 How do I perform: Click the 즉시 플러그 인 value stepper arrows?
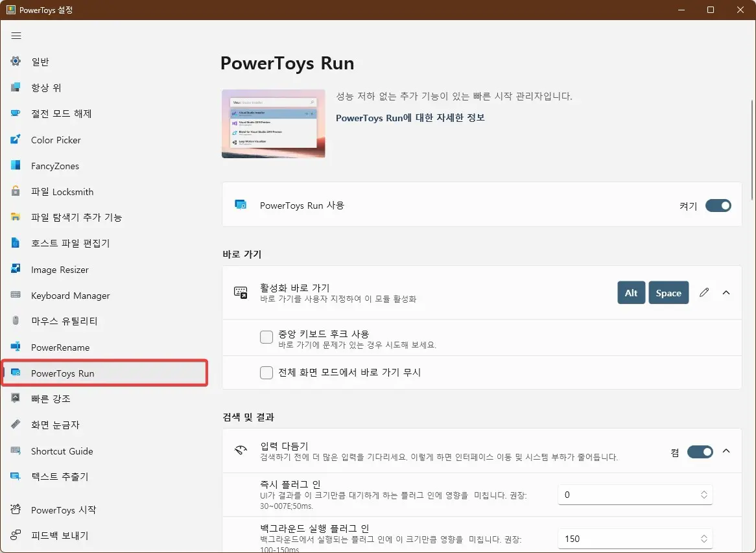tap(704, 495)
